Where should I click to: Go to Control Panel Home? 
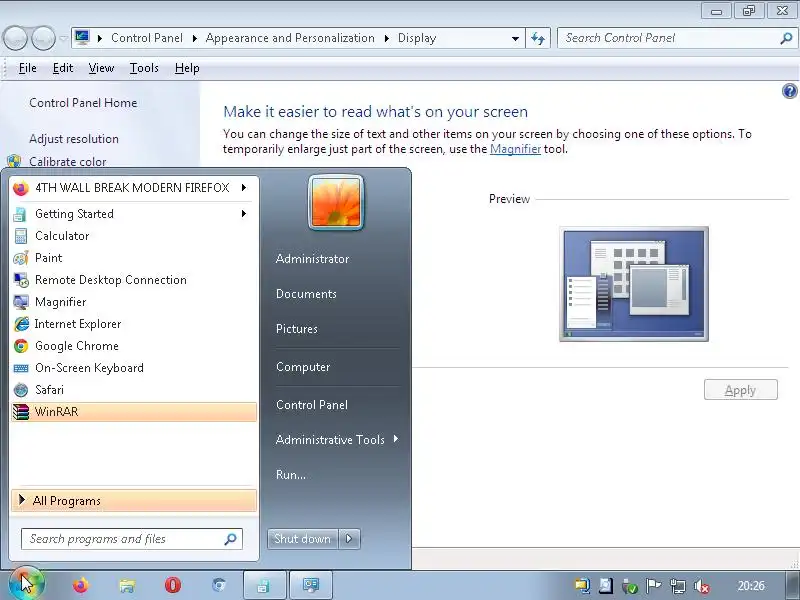[x=83, y=103]
